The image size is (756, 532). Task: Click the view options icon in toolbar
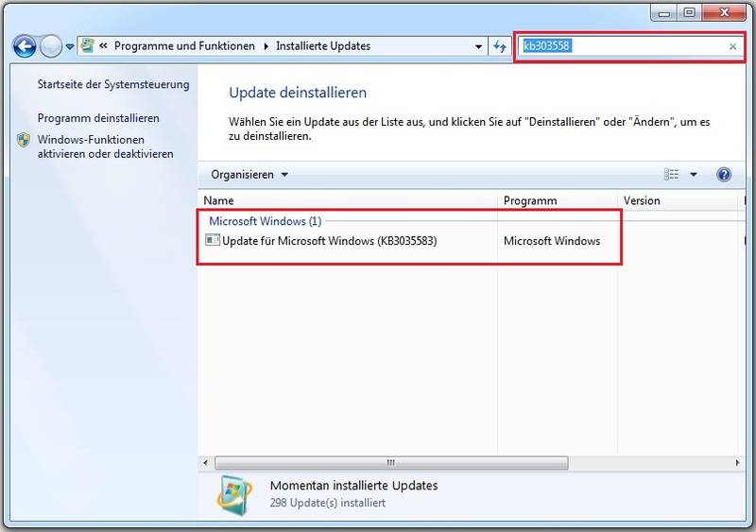672,175
